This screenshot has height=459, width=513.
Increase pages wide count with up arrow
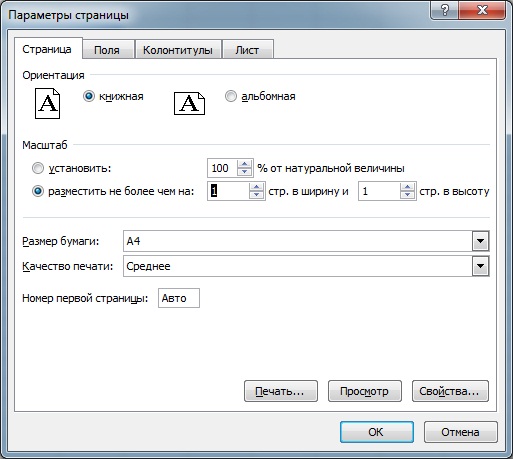click(x=256, y=187)
